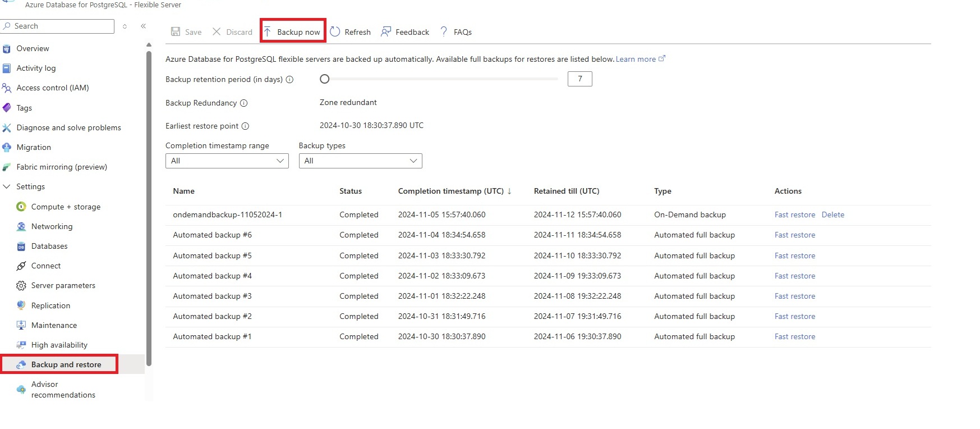The height and width of the screenshot is (429, 980).
Task: Fast restore Automated backup #6
Action: pyautogui.click(x=795, y=235)
